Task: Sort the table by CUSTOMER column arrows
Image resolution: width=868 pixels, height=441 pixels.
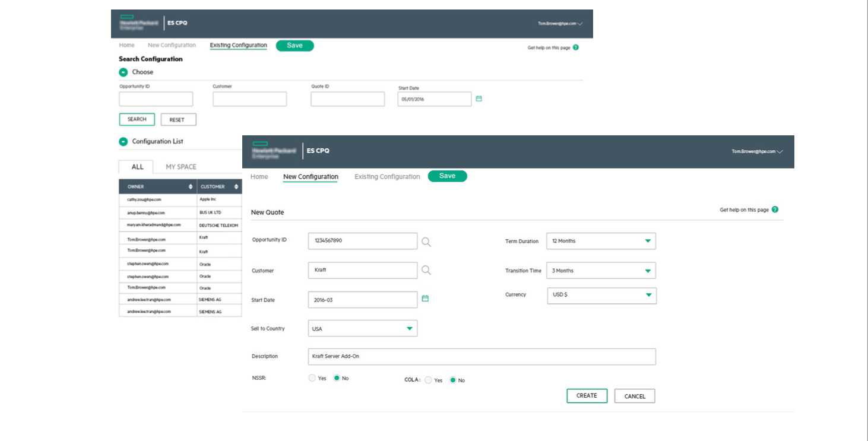Action: point(236,187)
